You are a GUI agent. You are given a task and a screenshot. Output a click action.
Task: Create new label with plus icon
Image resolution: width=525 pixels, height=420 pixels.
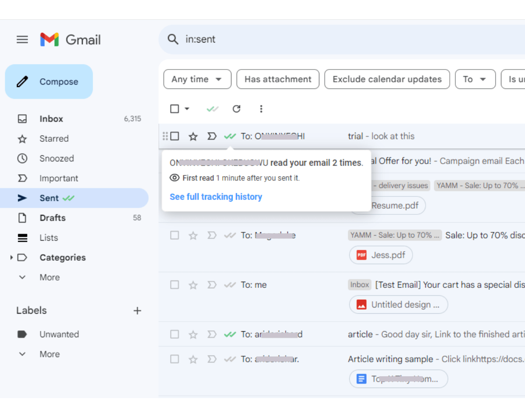click(137, 311)
